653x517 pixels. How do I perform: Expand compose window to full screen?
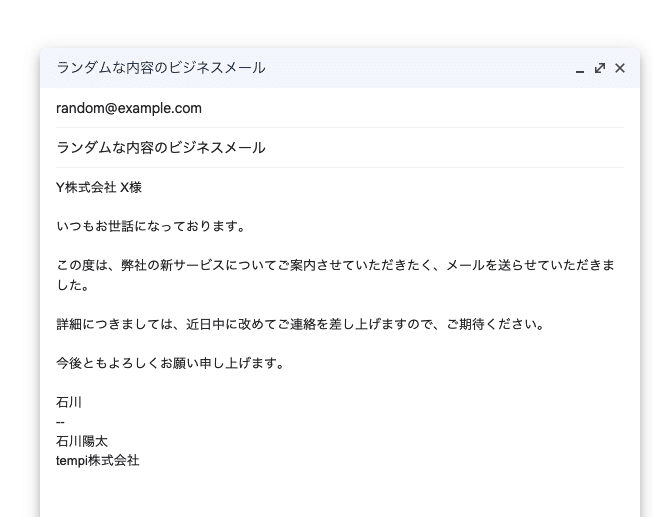click(600, 68)
